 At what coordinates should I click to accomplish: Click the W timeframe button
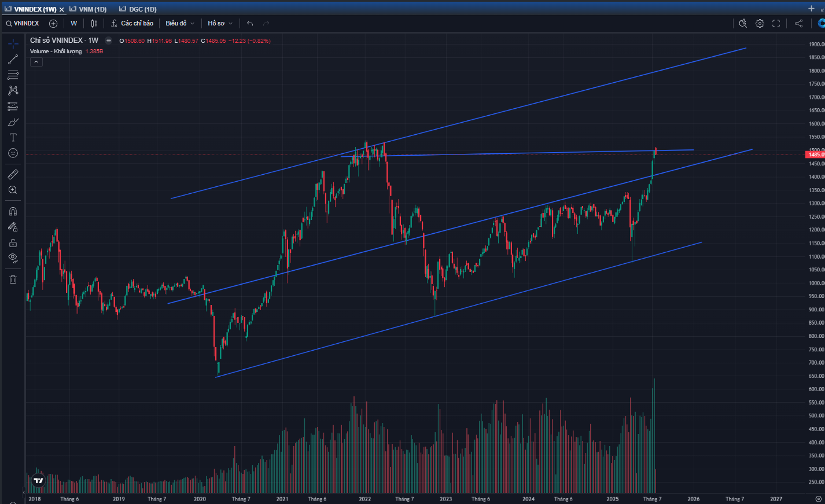click(73, 23)
